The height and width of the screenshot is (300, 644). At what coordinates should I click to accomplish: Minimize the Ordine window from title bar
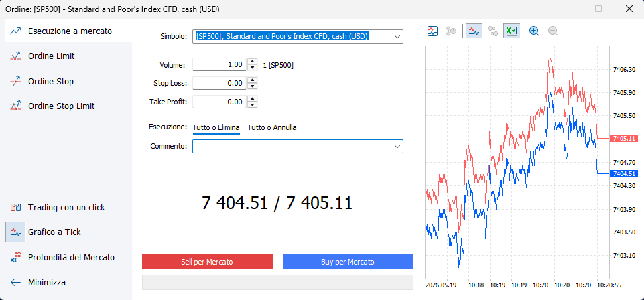pos(568,9)
